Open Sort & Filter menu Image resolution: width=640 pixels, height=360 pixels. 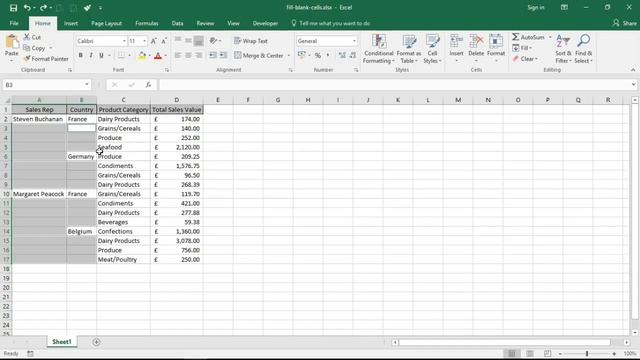[x=563, y=49]
